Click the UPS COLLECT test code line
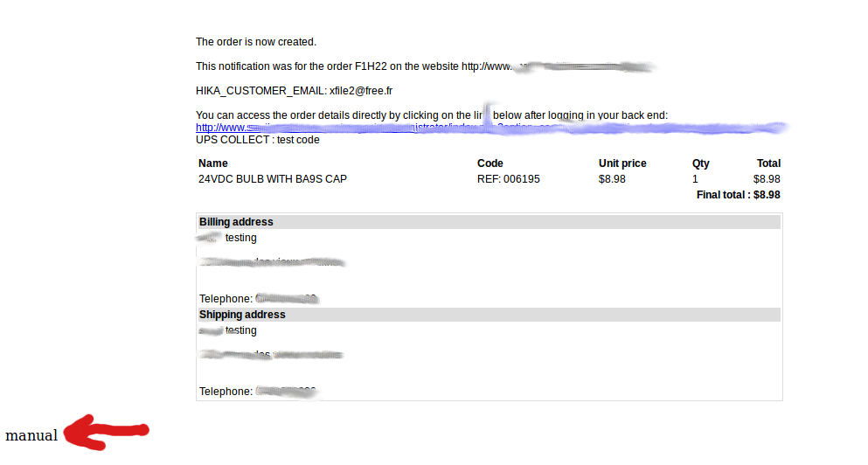The width and height of the screenshot is (868, 465). coord(257,140)
